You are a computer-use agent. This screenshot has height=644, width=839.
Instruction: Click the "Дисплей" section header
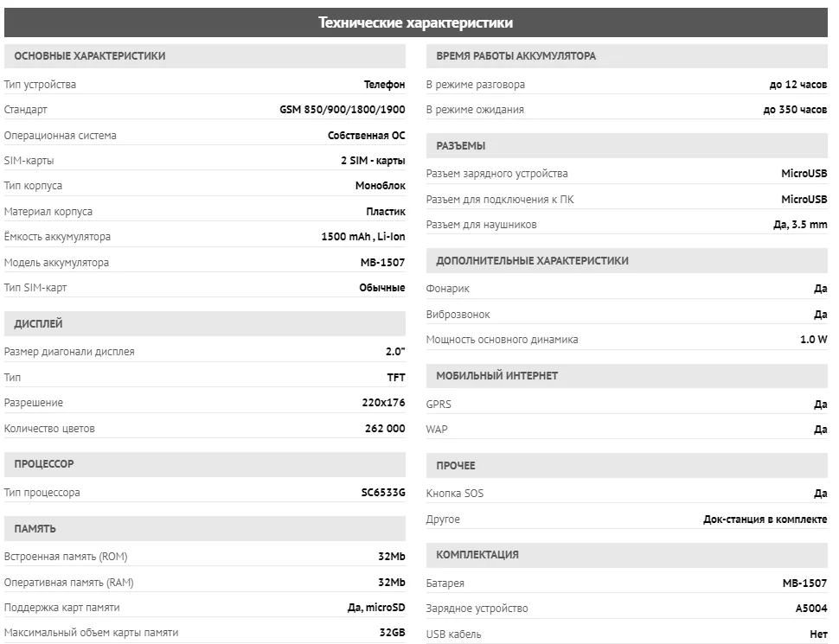pyautogui.click(x=39, y=324)
